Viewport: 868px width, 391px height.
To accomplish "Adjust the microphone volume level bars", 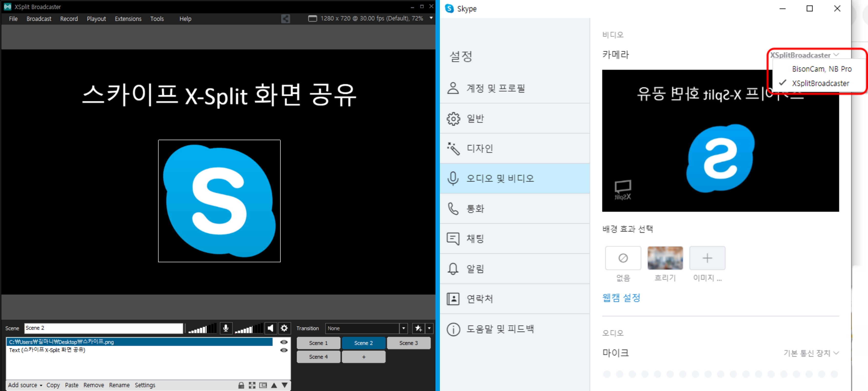I will (202, 329).
